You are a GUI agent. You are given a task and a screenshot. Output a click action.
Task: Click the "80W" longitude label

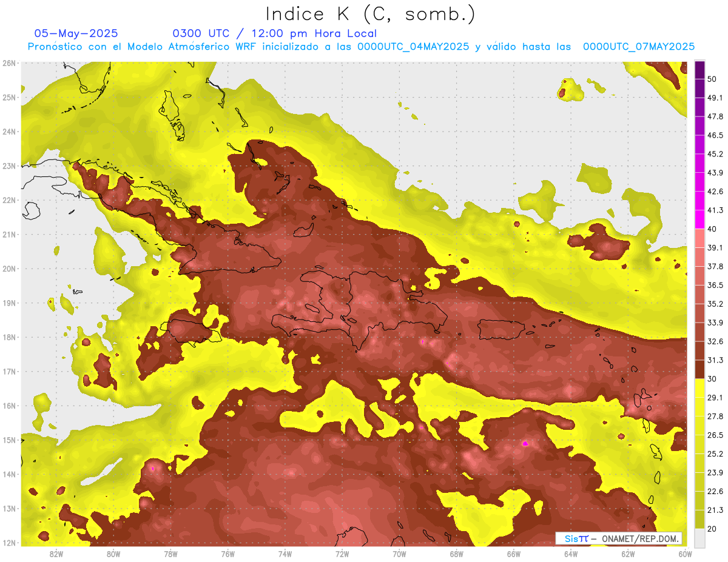coord(113,554)
